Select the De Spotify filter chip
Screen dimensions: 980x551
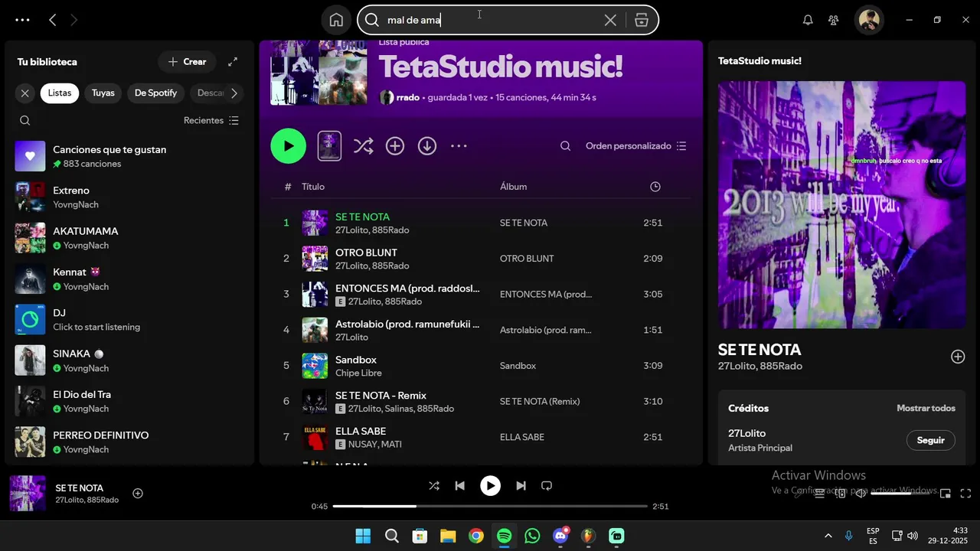[155, 93]
